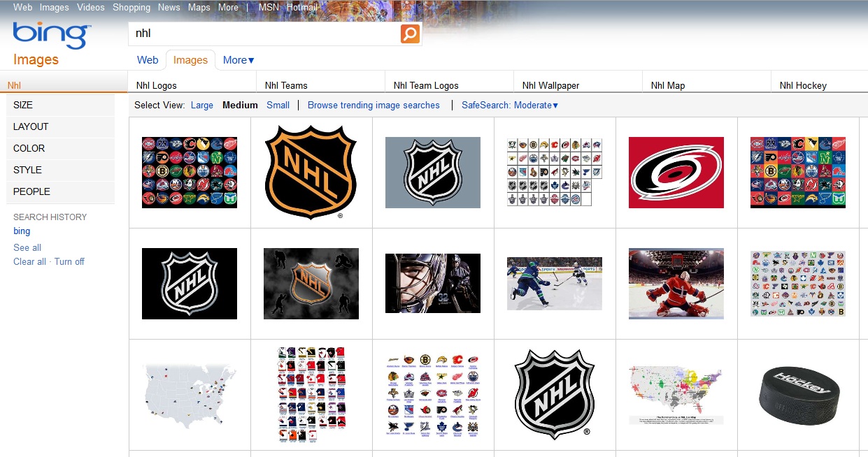Expand the COLOR filter
Image resolution: width=868 pixels, height=457 pixels.
click(29, 148)
